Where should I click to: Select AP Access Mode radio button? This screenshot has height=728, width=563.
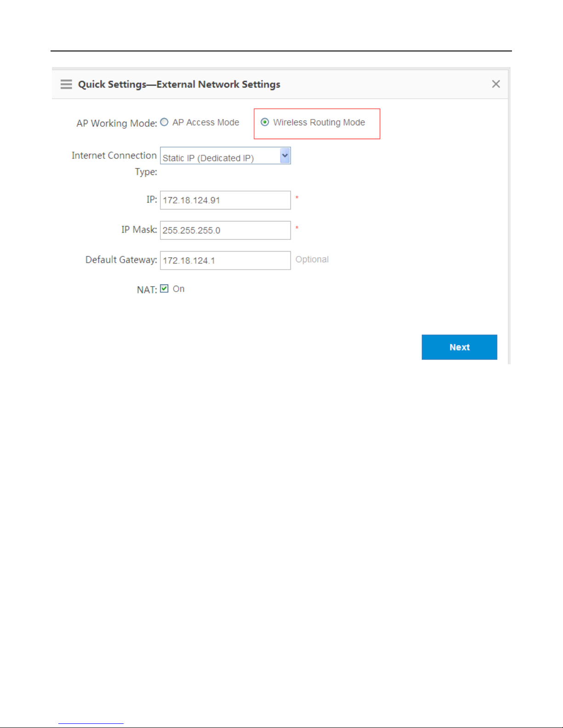(x=164, y=122)
